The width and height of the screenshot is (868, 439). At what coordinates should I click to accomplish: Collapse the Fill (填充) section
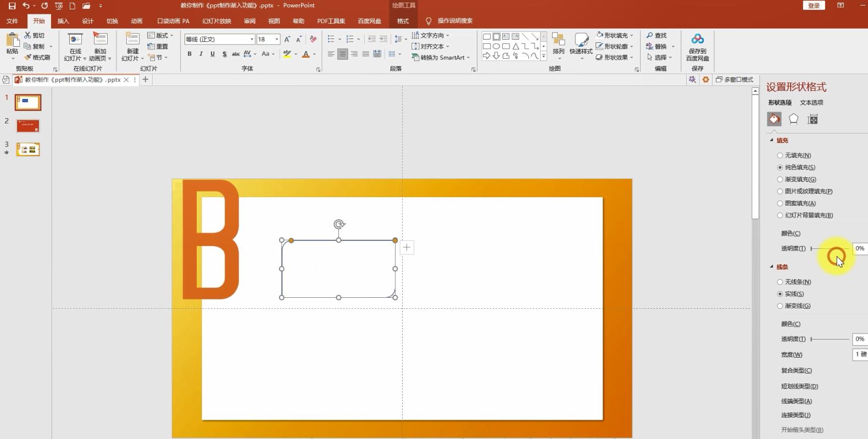[x=771, y=141]
